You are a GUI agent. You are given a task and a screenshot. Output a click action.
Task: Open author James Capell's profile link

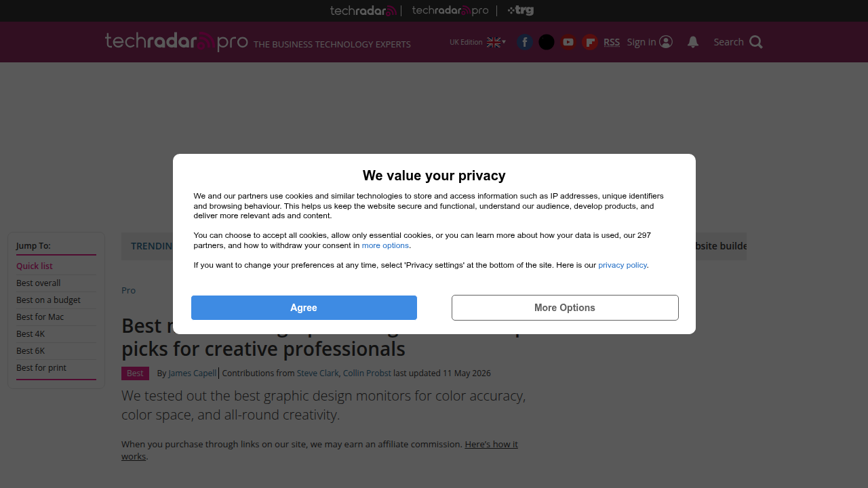[x=193, y=373]
